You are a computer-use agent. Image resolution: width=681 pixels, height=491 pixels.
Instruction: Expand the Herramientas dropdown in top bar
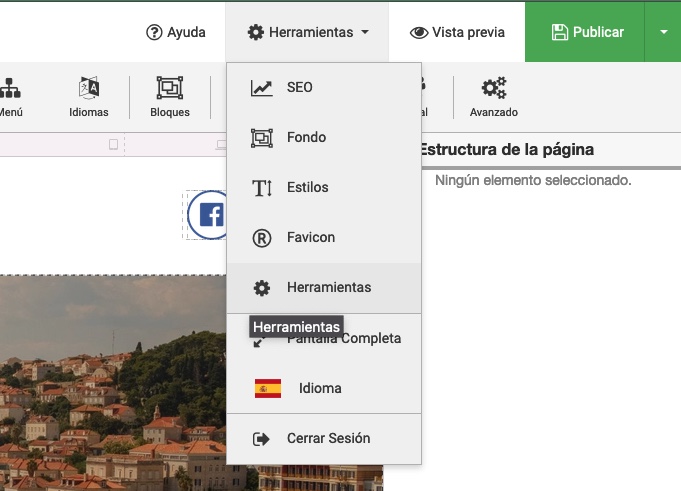(308, 32)
